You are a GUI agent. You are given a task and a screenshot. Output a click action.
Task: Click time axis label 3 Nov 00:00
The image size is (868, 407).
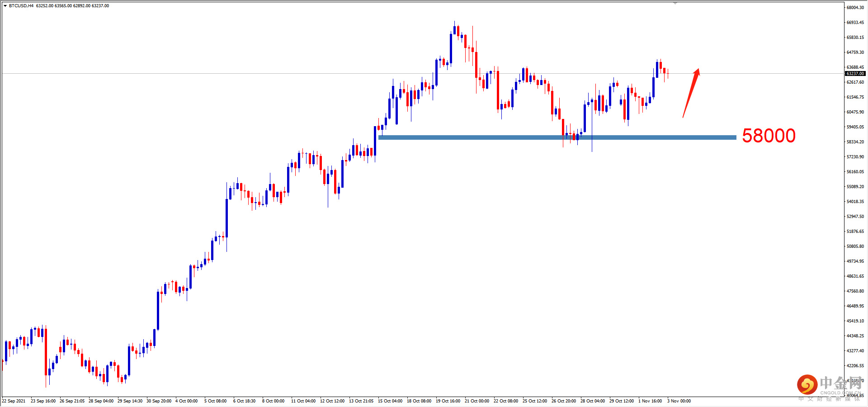coord(679,401)
